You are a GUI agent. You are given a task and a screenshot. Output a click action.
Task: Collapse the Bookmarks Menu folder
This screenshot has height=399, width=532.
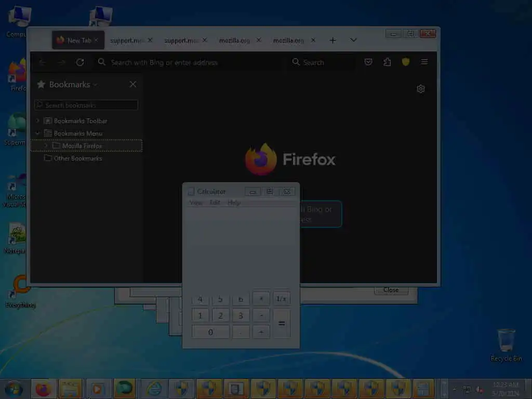[37, 134]
